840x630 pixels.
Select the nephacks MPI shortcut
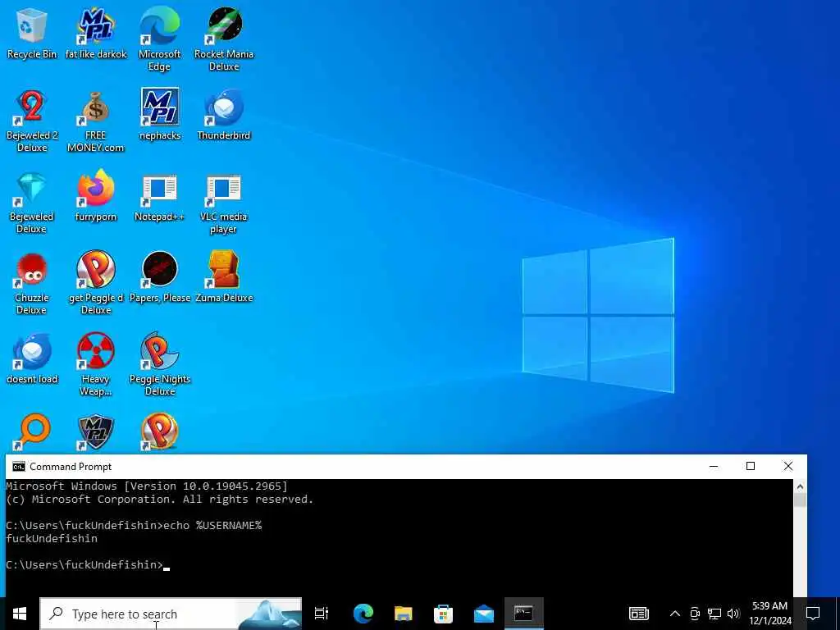[x=160, y=115]
